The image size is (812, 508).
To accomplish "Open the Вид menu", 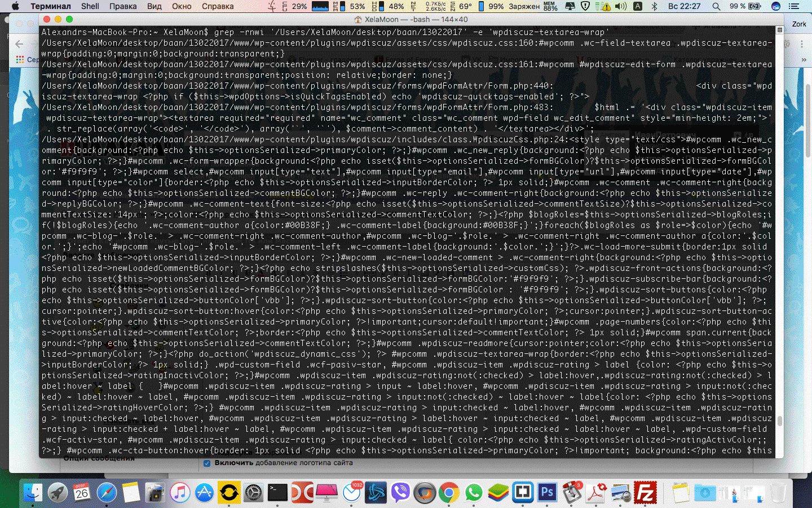I will pyautogui.click(x=155, y=6).
